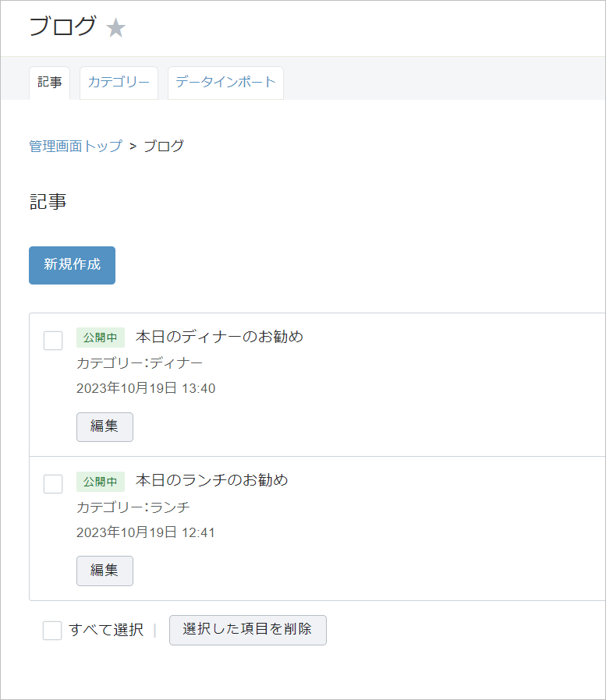
Task: Check the box for 本日のランチのお勧め
Action: pos(53,484)
